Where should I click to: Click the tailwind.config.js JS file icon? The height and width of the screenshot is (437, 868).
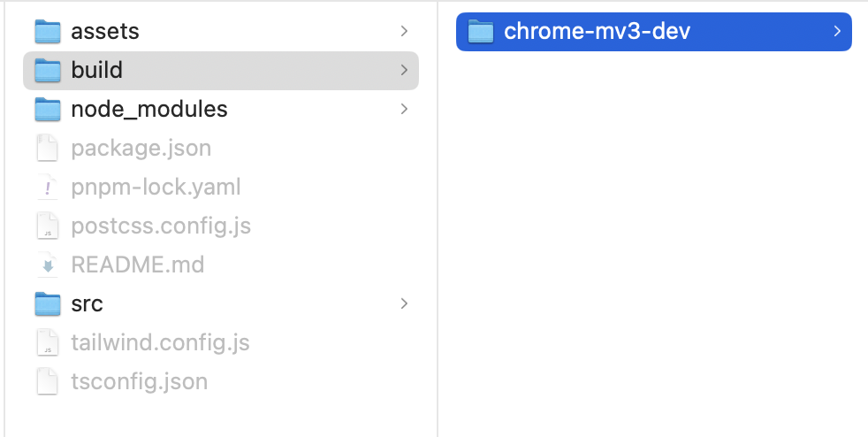[48, 343]
